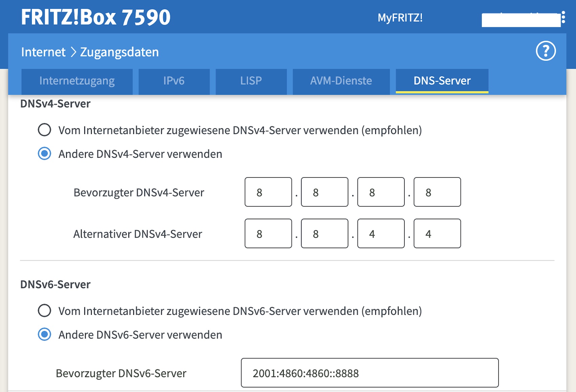Click Zugangsdaten in breadcrumb

[x=120, y=52]
